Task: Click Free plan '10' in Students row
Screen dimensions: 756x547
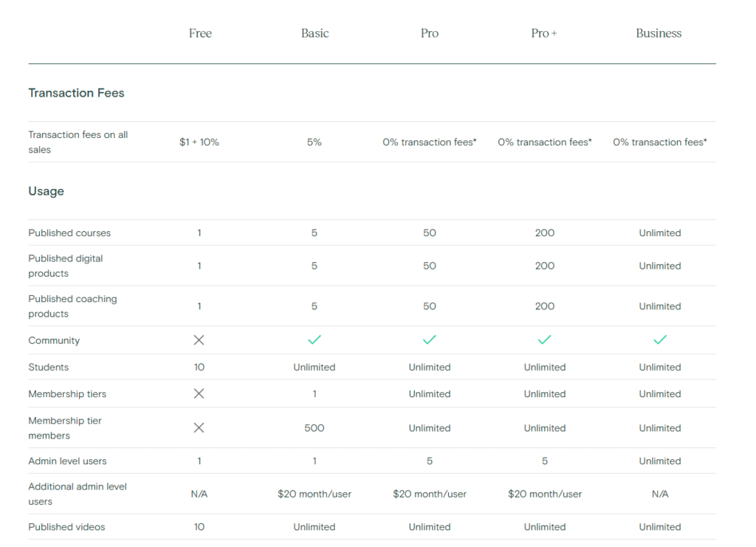Action: (199, 367)
